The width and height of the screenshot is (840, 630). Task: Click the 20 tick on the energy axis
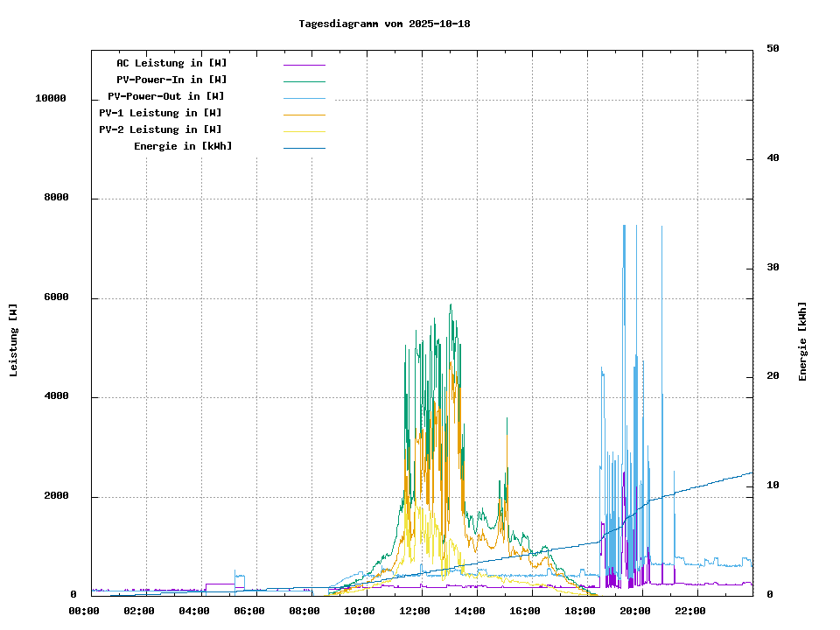click(x=773, y=376)
